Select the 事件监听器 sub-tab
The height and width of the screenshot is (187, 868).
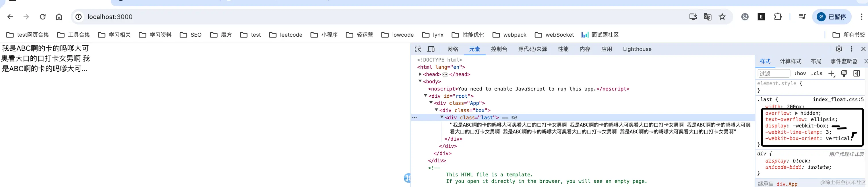coord(844,61)
